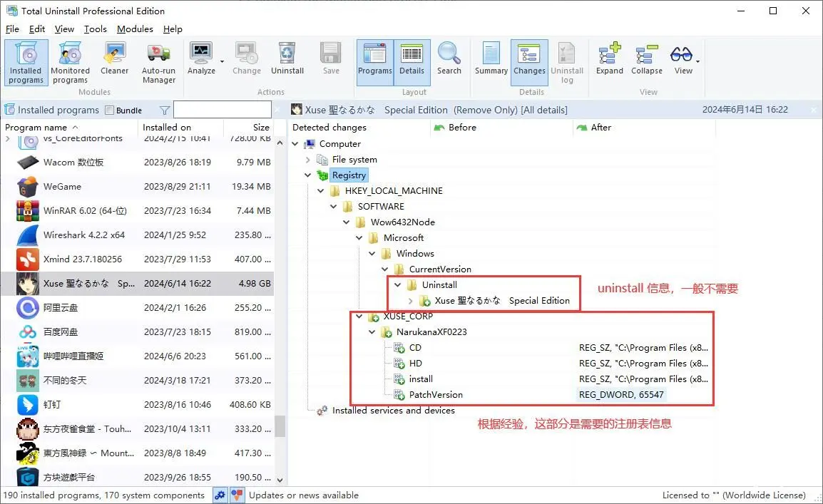Expand the Xuse Special Edition uninstall key
This screenshot has height=504, width=823.
point(411,301)
